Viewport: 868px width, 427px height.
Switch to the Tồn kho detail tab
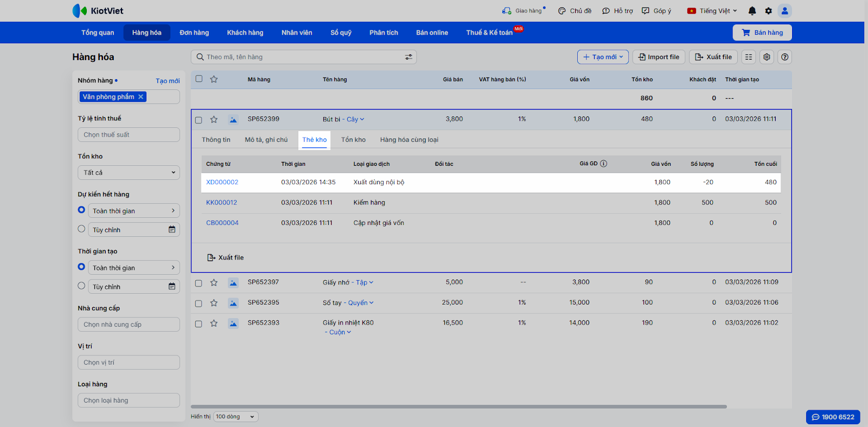(353, 140)
